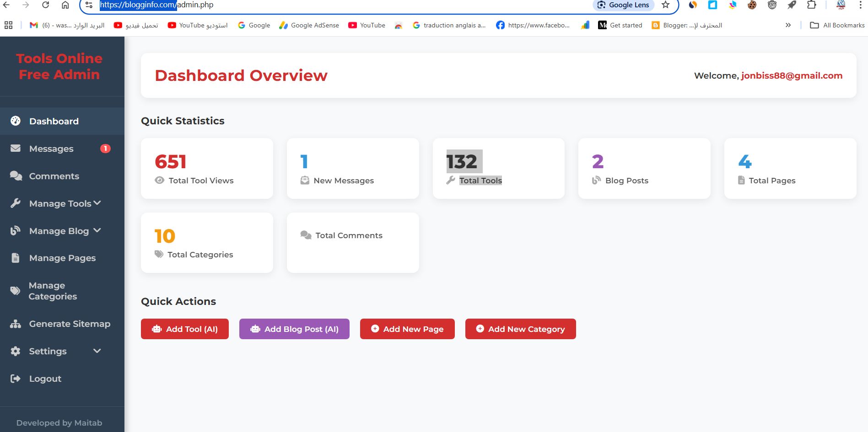
Task: Show hidden bookmarks with the double chevron
Action: [788, 25]
